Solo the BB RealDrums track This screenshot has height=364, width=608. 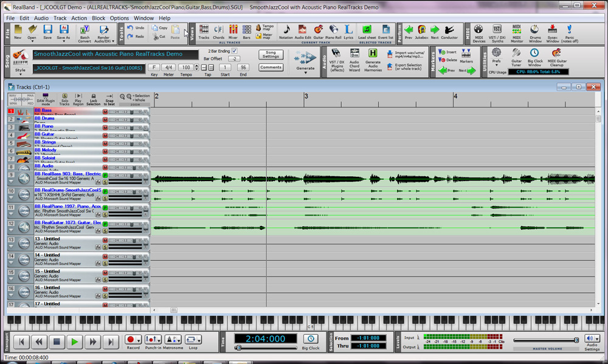pos(105,198)
